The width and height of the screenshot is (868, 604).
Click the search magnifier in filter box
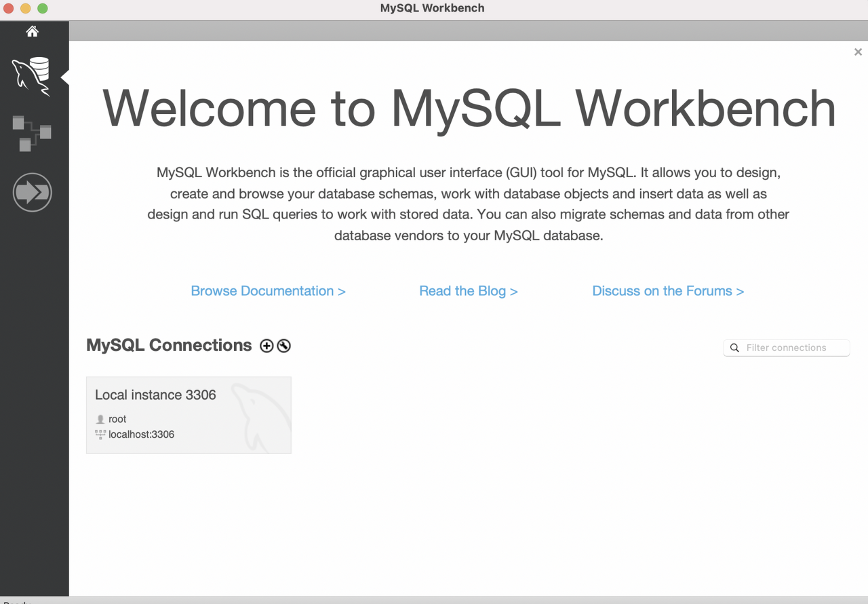click(734, 347)
